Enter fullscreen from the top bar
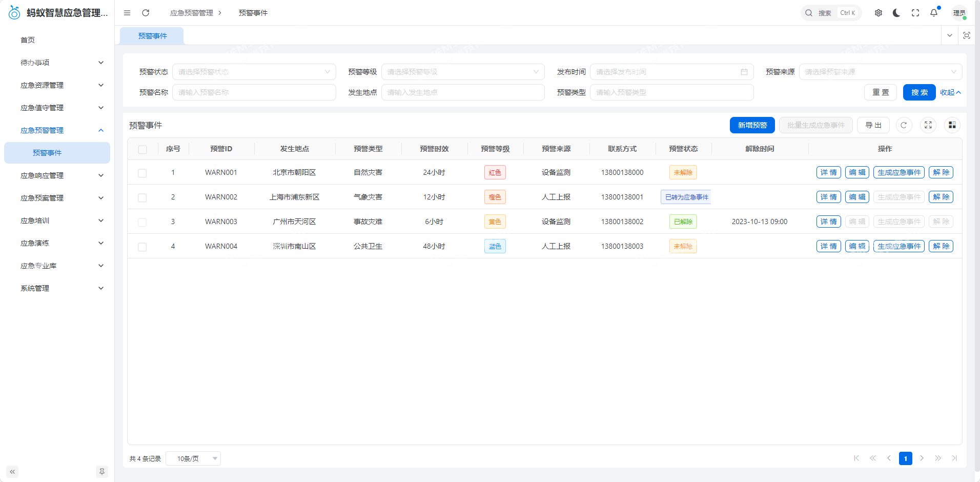Image resolution: width=980 pixels, height=482 pixels. (x=915, y=13)
